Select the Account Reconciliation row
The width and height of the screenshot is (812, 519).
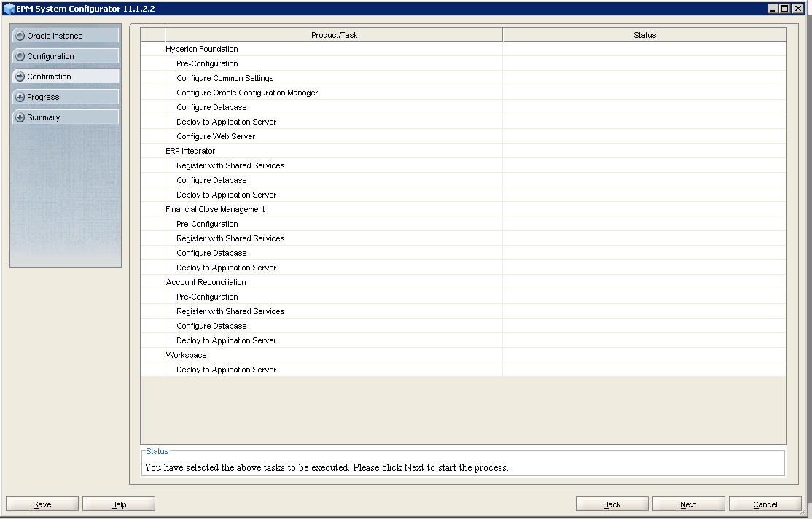pyautogui.click(x=464, y=282)
